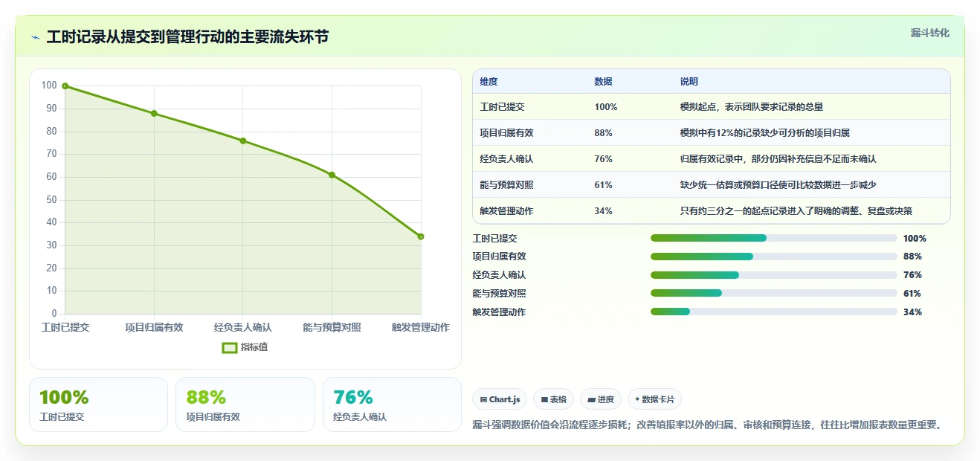
Task: Click the 触发管理动作 progress bar at 34%
Action: pyautogui.click(x=774, y=312)
